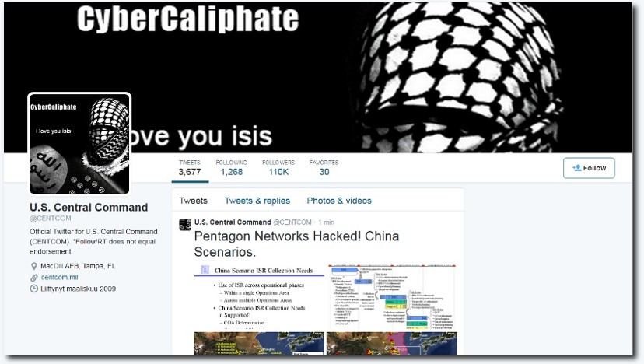Open the flowchart diagram image in tweet
Viewport: 644px width, 364px height.
[391, 297]
